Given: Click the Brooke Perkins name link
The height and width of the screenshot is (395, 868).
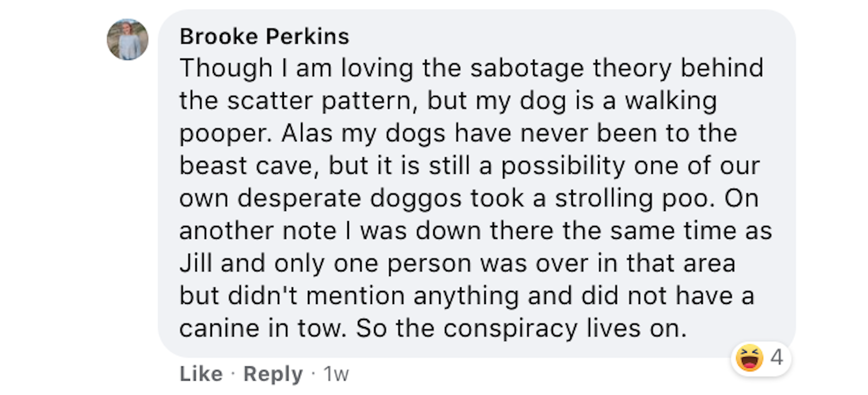Looking at the screenshot, I should coord(264,37).
